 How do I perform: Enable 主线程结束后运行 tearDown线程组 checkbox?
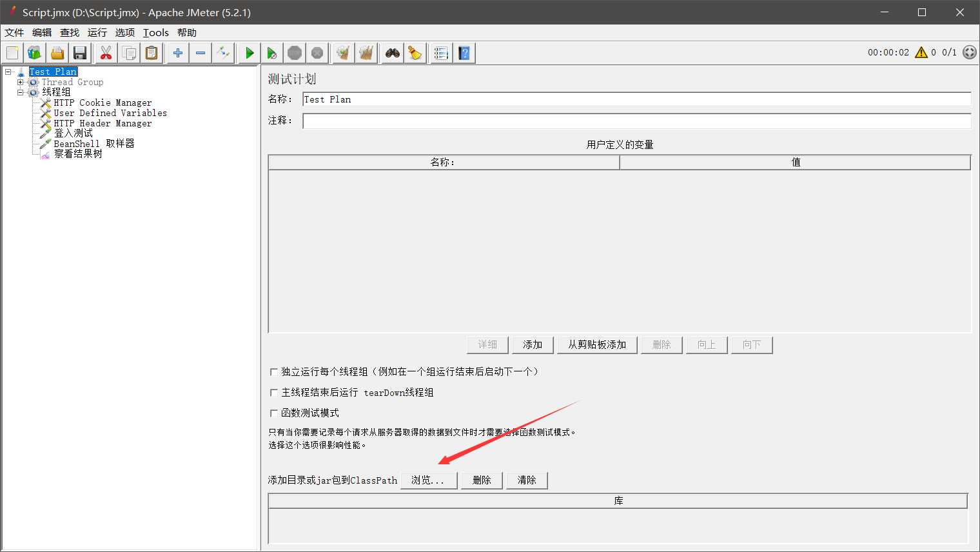point(274,393)
